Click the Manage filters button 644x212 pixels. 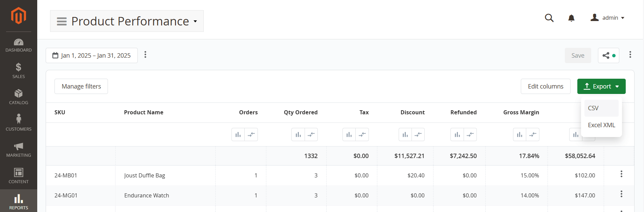[81, 86]
